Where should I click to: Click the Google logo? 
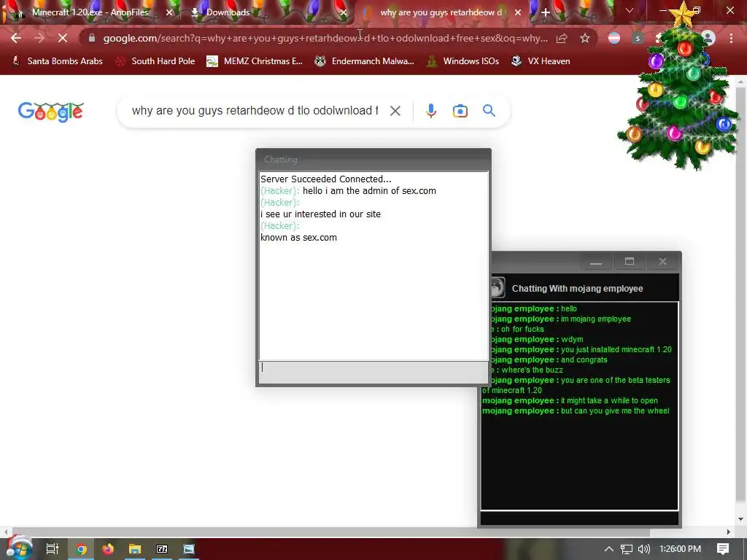click(x=50, y=112)
